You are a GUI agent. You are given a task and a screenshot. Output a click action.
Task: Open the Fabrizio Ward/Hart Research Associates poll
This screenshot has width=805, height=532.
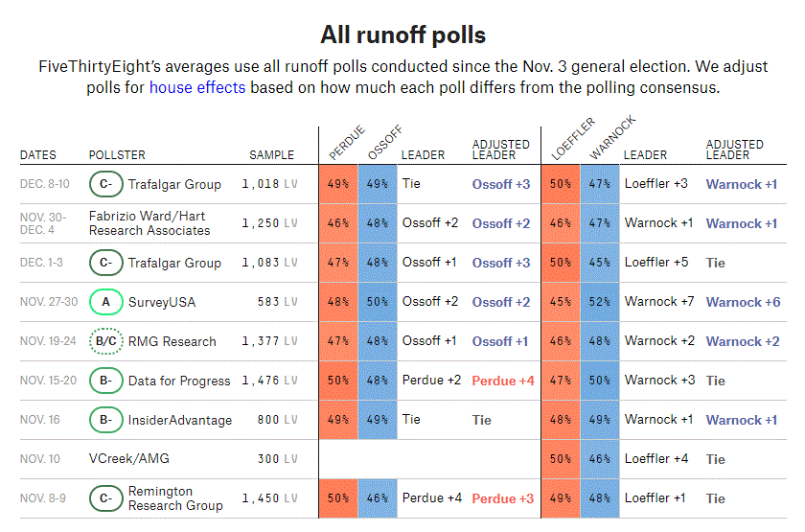pos(149,223)
